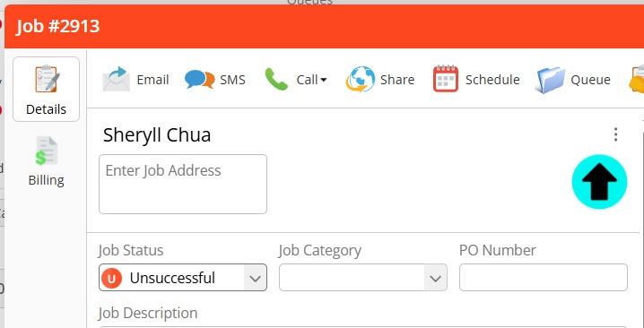Viewport: 644px width, 328px height.
Task: Expand the Job Category dropdown
Action: click(362, 278)
